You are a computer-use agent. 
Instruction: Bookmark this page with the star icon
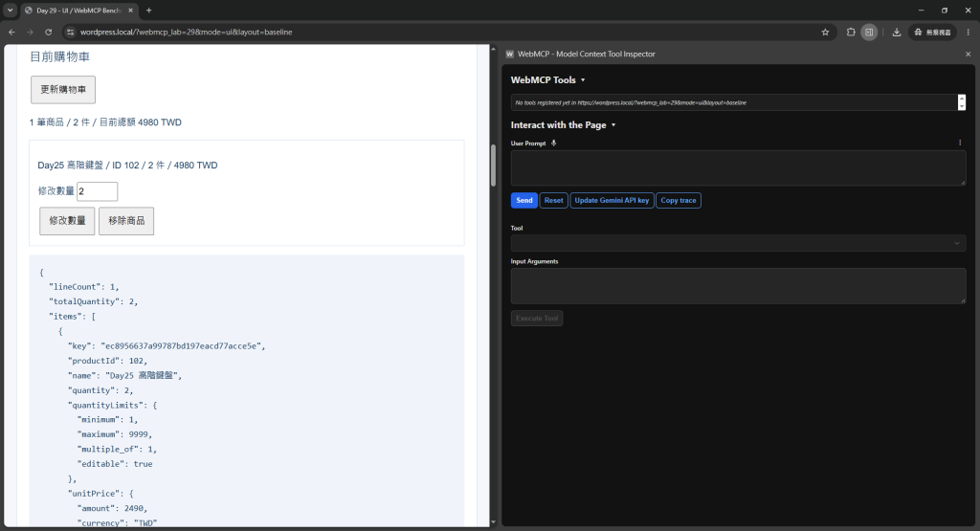(x=825, y=32)
